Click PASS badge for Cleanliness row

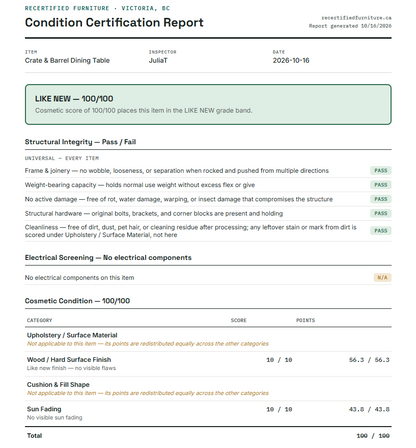(381, 231)
